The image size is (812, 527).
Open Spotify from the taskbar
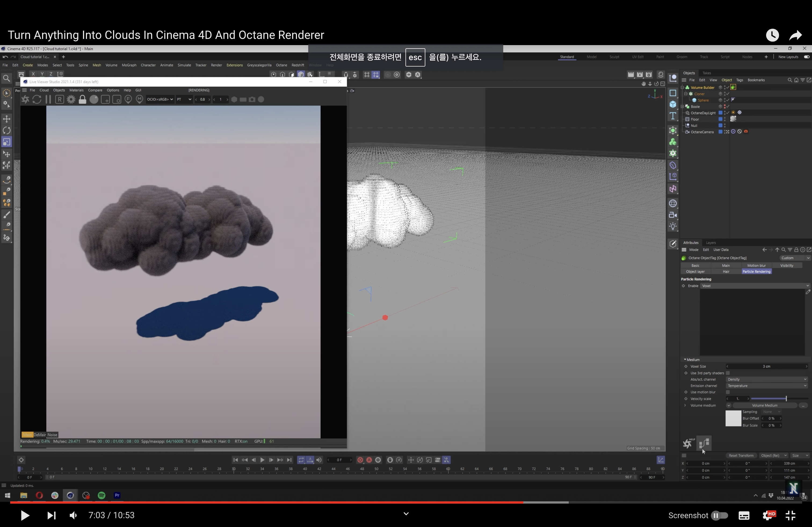pos(101,495)
